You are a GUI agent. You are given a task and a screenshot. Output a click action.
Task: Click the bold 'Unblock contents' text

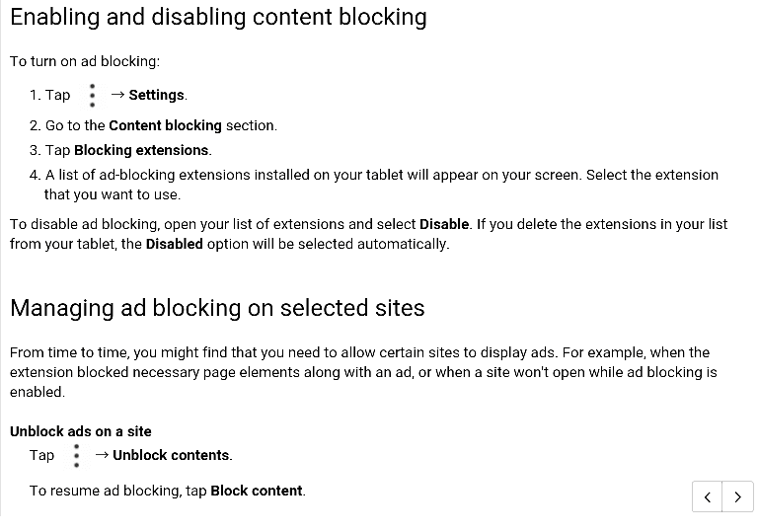[x=171, y=456]
